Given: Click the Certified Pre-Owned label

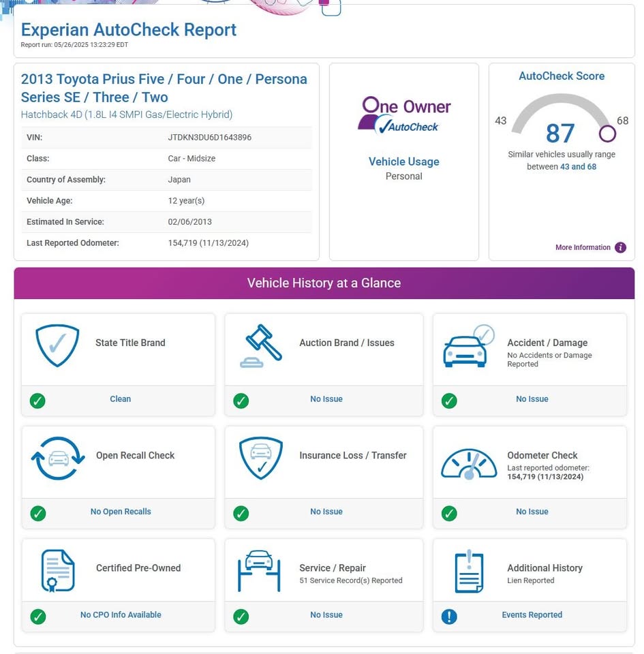Looking at the screenshot, I should click(x=138, y=567).
